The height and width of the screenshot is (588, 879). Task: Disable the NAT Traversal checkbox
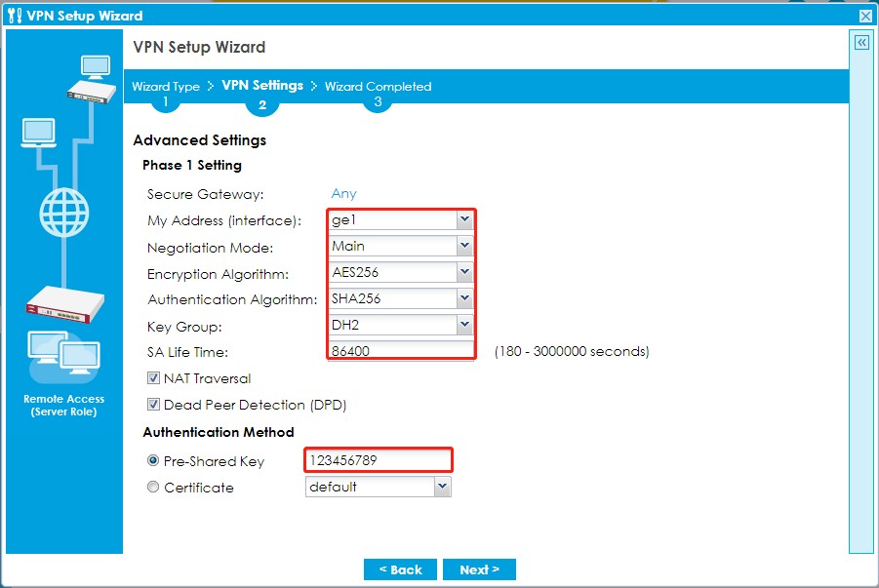(152, 378)
